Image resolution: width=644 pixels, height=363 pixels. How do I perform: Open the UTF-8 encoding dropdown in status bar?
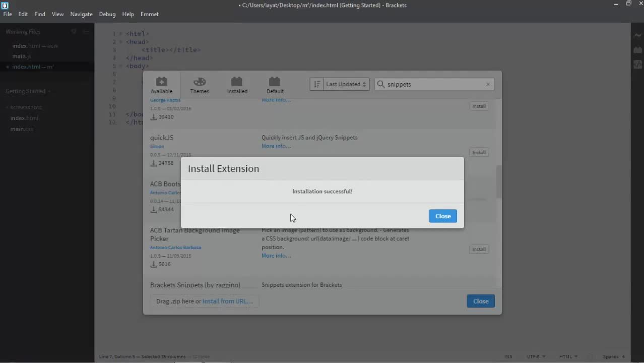(x=536, y=356)
